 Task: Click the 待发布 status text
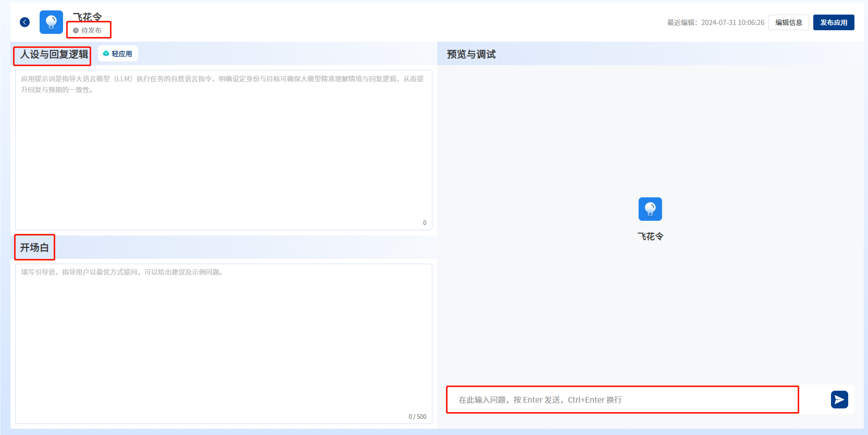tap(92, 31)
